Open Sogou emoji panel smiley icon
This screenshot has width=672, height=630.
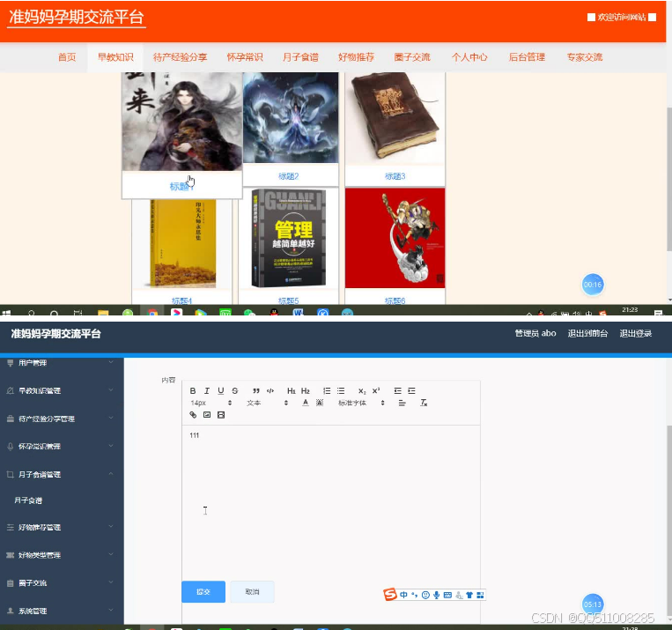click(425, 595)
